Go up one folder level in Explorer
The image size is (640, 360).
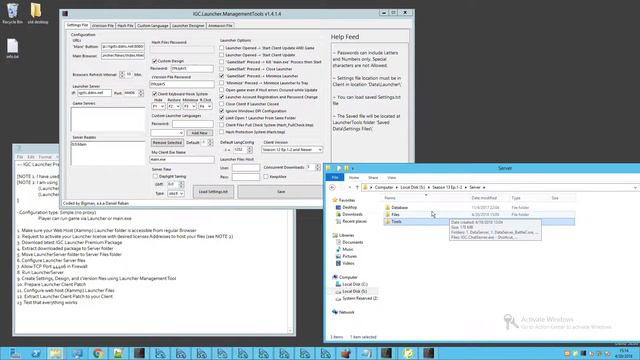(x=357, y=187)
